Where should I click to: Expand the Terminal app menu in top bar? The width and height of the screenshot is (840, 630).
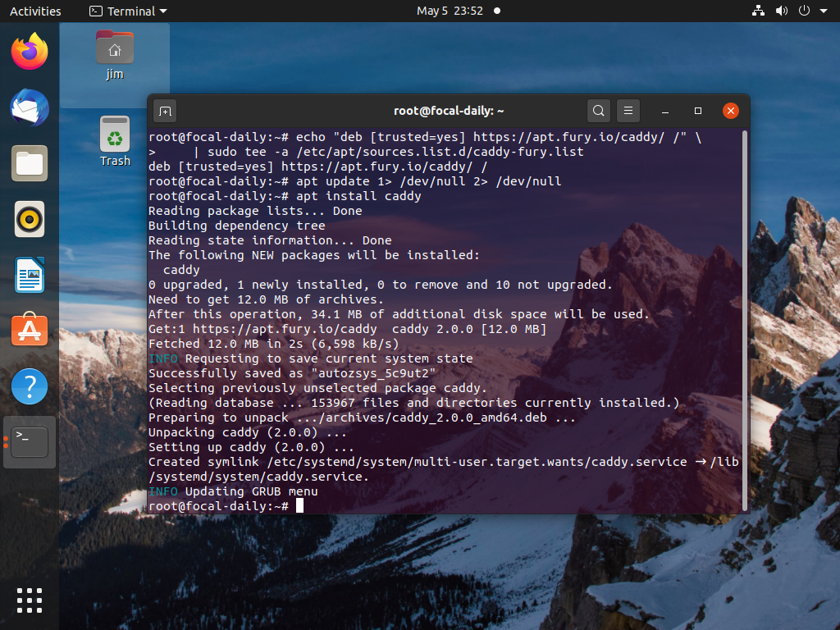point(126,11)
